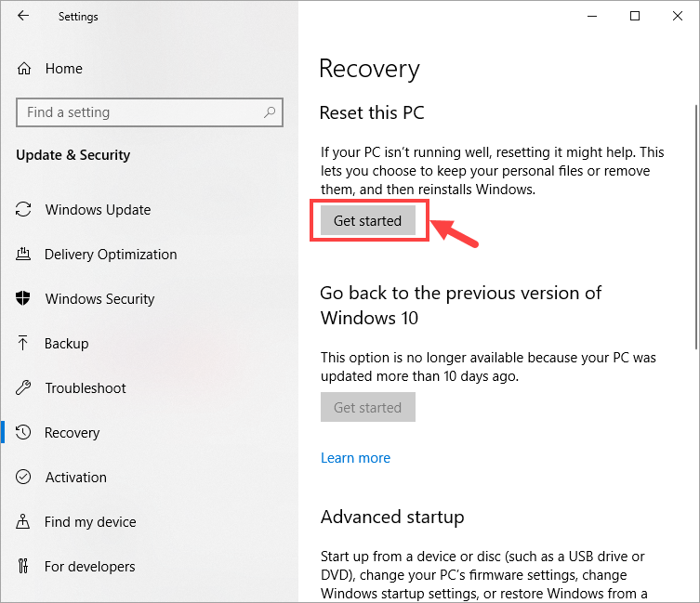700x603 pixels.
Task: Open Windows Update settings page
Action: pos(98,209)
